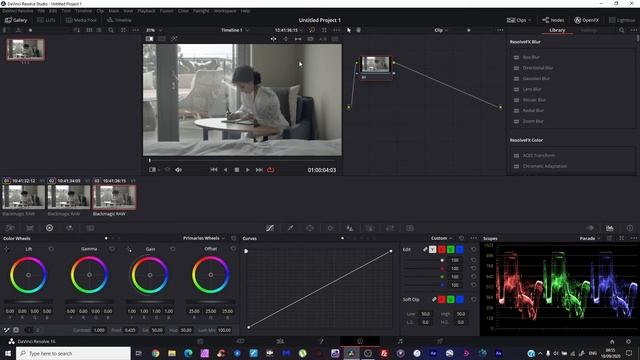Open the Scopes palette icon
640x360 pixels.
pyautogui.click(x=610, y=228)
